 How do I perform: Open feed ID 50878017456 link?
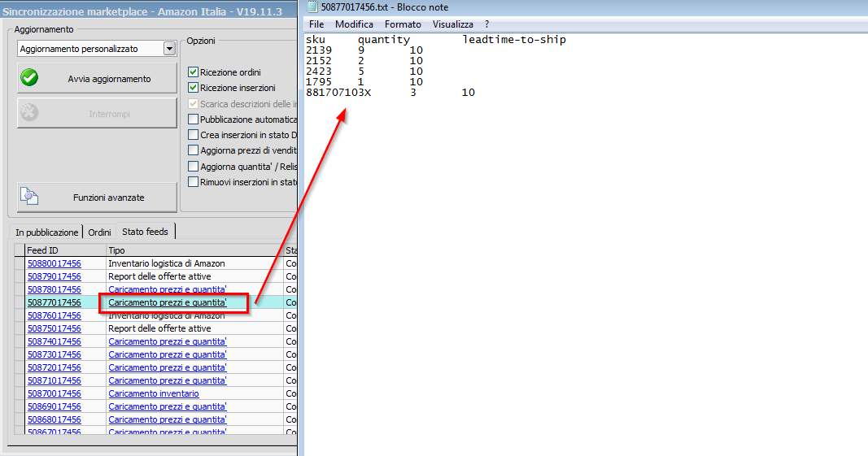(x=55, y=289)
